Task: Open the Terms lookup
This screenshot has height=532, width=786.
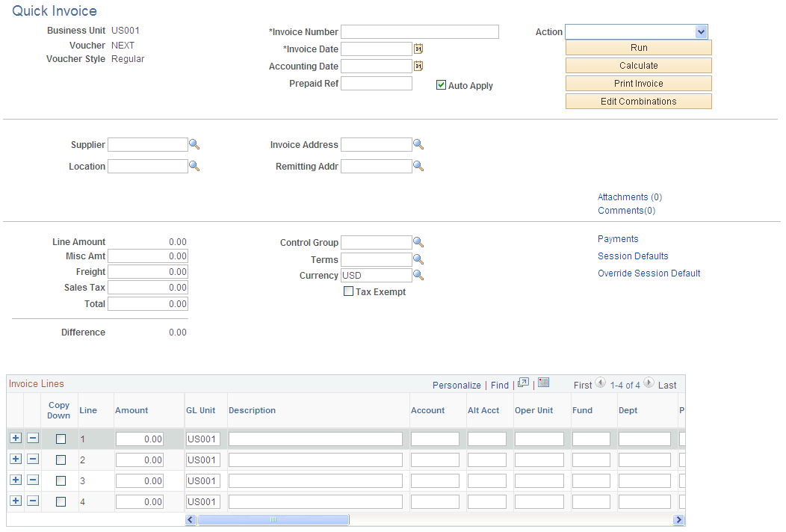Action: (418, 259)
